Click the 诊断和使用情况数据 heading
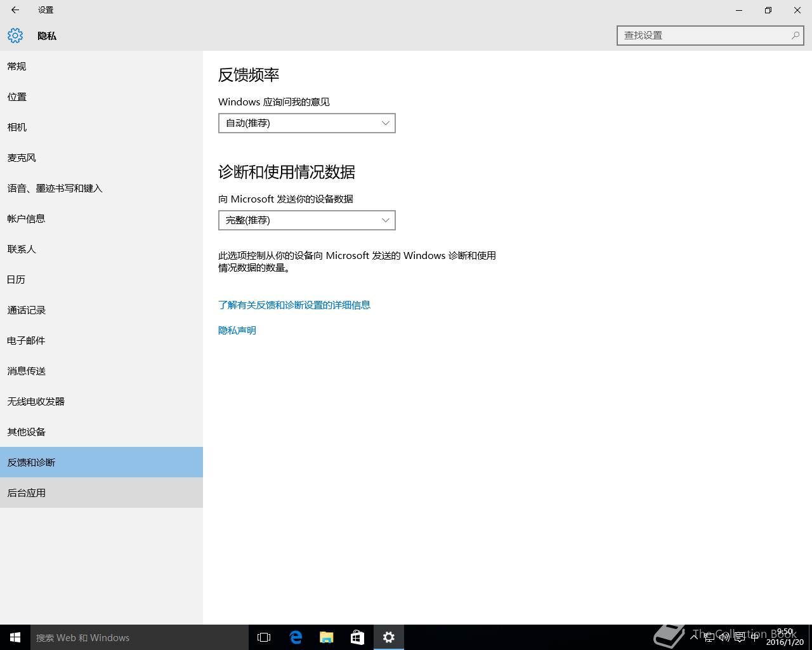 click(x=287, y=172)
